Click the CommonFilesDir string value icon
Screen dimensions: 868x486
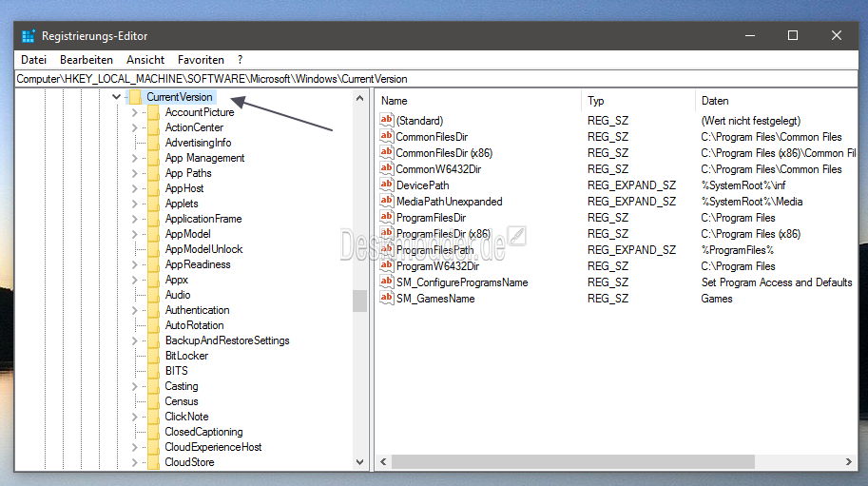[x=386, y=136]
